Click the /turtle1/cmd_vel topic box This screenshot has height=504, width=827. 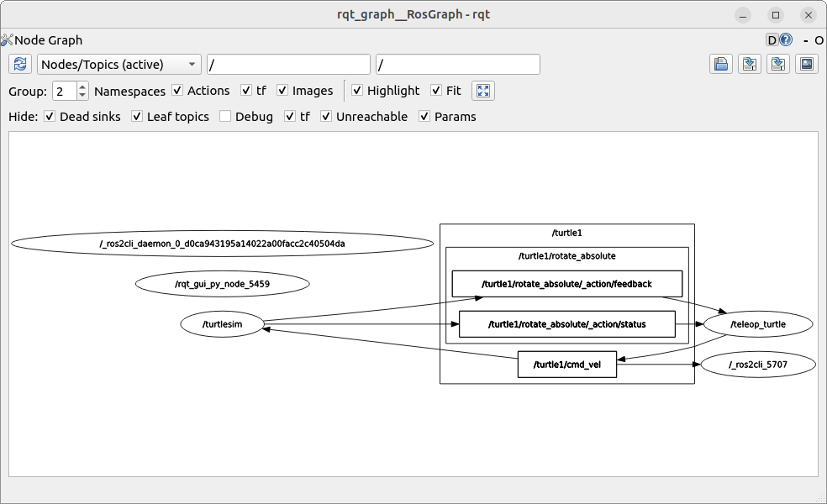(566, 365)
